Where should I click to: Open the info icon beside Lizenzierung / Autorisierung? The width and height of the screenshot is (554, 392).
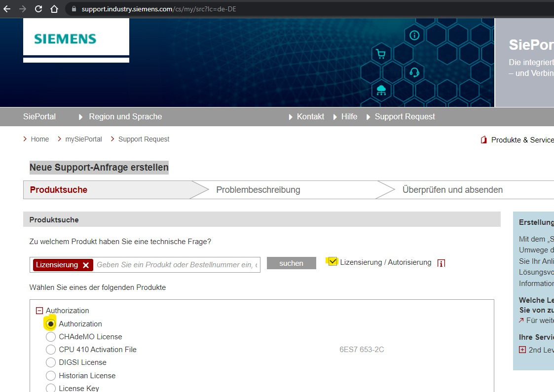coord(441,263)
